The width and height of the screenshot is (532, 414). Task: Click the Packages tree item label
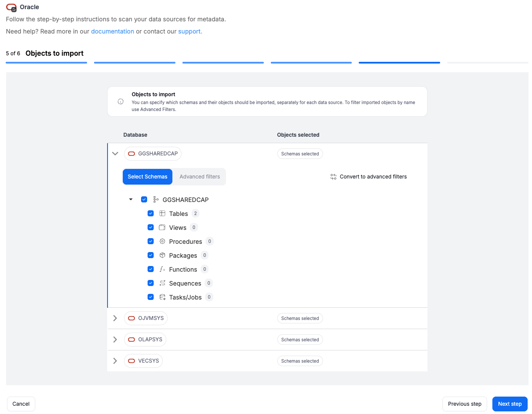(183, 256)
